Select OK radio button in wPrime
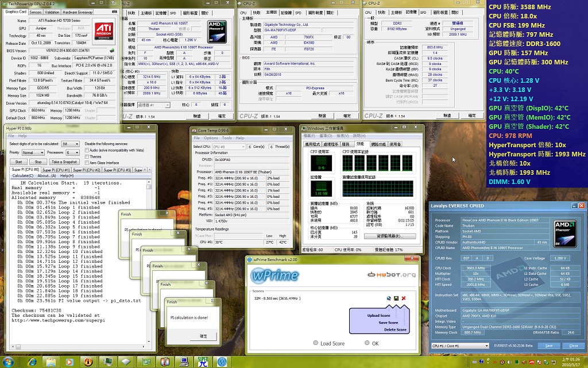The height and width of the screenshot is (368, 588). pyautogui.click(x=367, y=343)
